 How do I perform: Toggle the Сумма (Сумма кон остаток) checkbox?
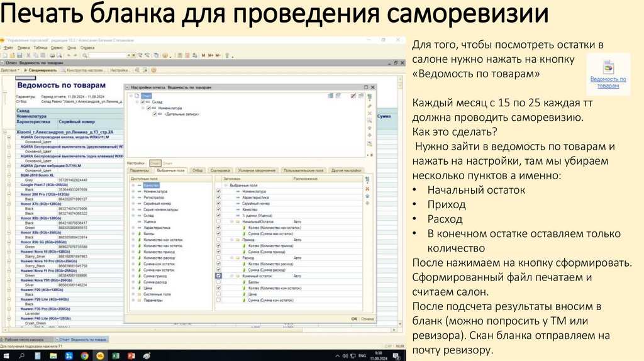coord(218,300)
